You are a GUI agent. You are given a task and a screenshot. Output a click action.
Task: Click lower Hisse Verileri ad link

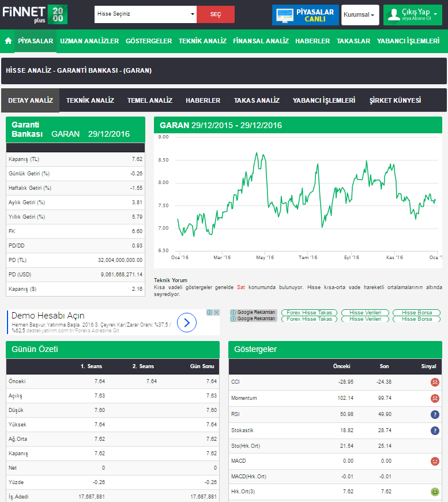[365, 319]
